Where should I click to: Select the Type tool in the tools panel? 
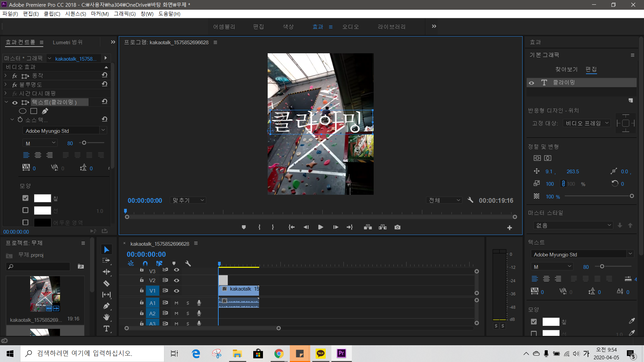pyautogui.click(x=106, y=329)
